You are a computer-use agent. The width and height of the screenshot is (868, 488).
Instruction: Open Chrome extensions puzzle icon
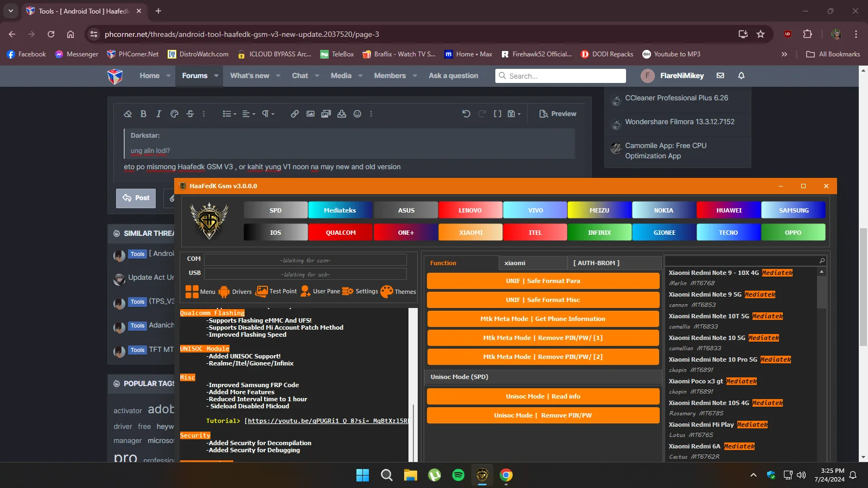click(x=807, y=34)
